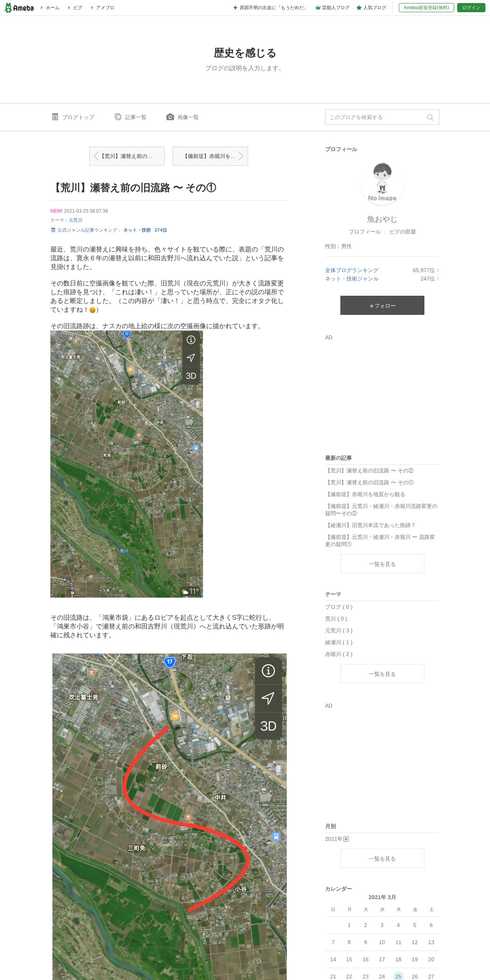
Task: Select calendar date 25
Action: [398, 976]
